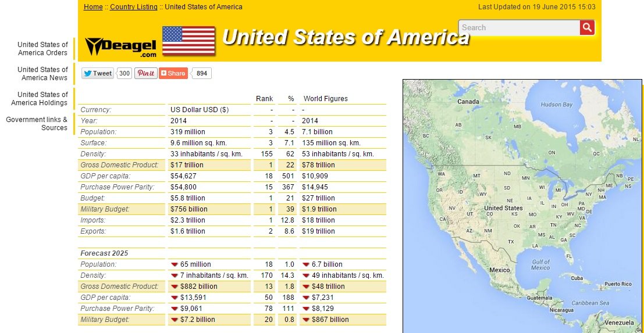
Task: Click the Rank column header
Action: click(x=265, y=99)
